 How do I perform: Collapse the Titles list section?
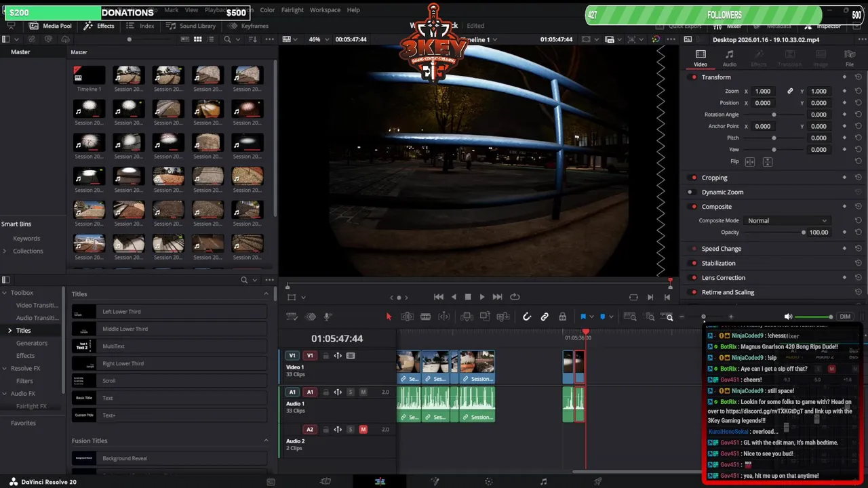[x=266, y=293]
